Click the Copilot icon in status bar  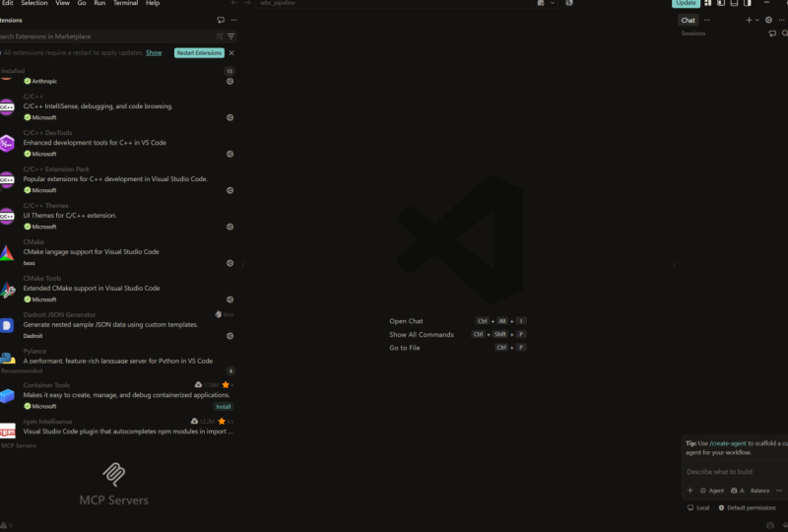point(770,525)
